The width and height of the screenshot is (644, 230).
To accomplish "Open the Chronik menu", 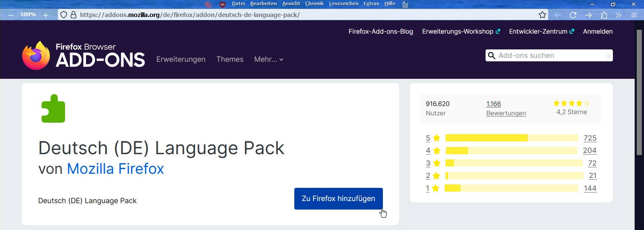I will pos(314,4).
